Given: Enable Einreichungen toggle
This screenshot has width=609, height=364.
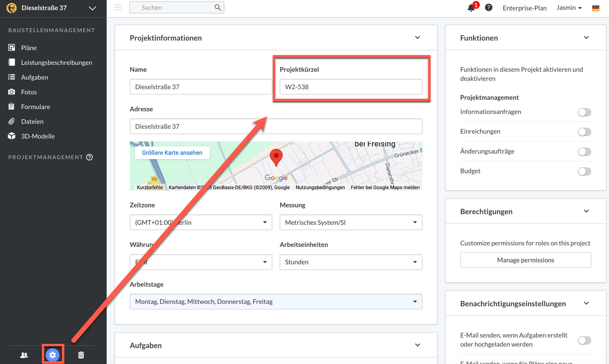Looking at the screenshot, I should (x=584, y=132).
